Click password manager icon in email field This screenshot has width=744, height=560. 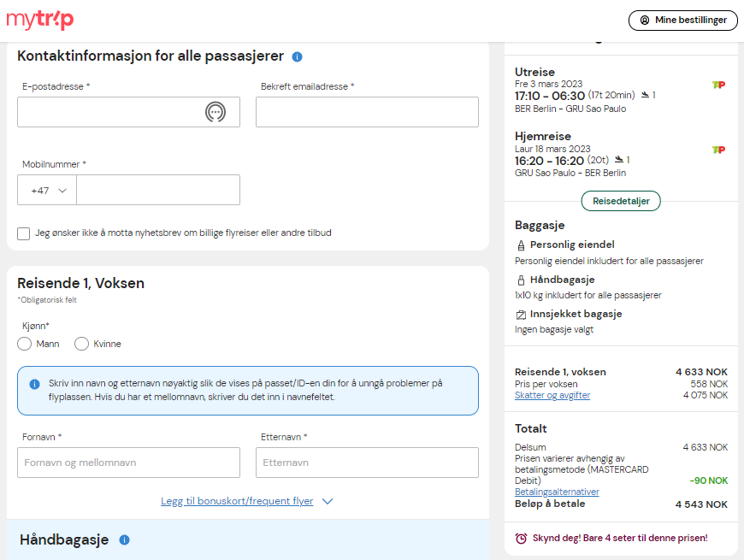pyautogui.click(x=215, y=112)
